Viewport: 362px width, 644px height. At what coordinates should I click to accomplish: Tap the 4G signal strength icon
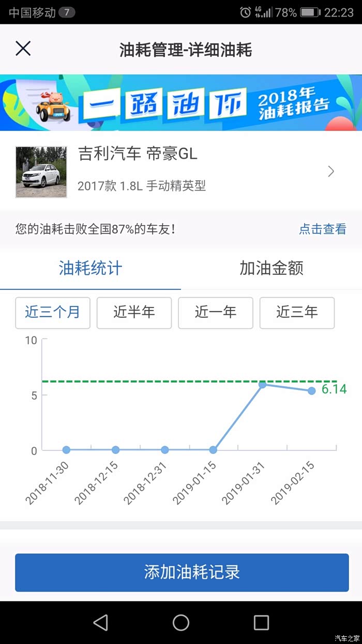click(x=264, y=12)
